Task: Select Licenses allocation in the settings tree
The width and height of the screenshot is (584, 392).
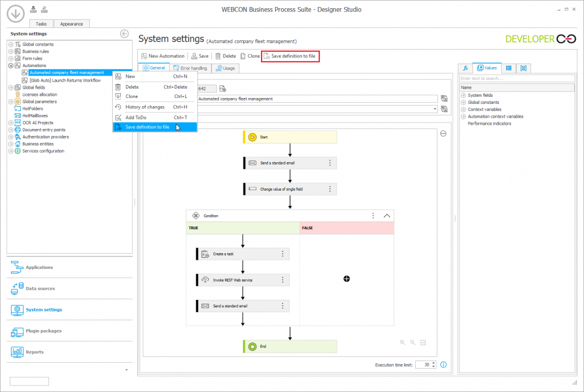Action: click(40, 94)
